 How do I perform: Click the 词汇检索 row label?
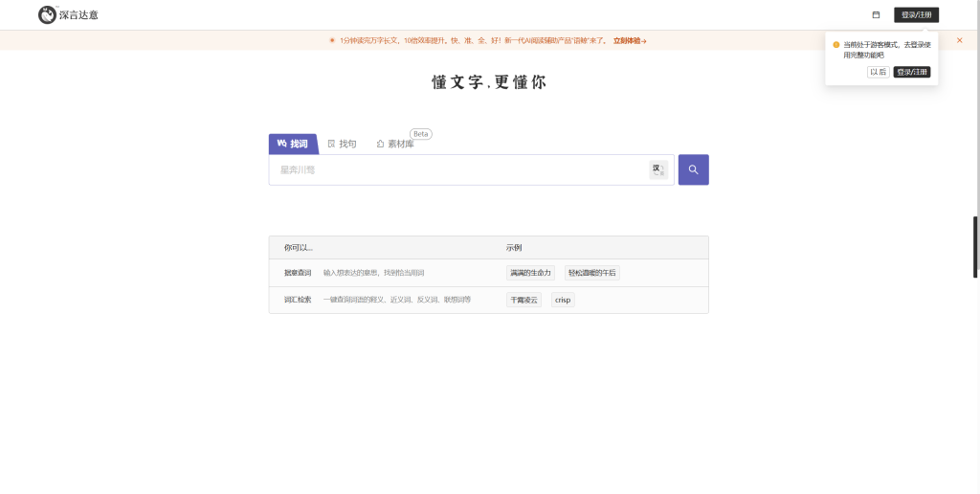(x=298, y=300)
